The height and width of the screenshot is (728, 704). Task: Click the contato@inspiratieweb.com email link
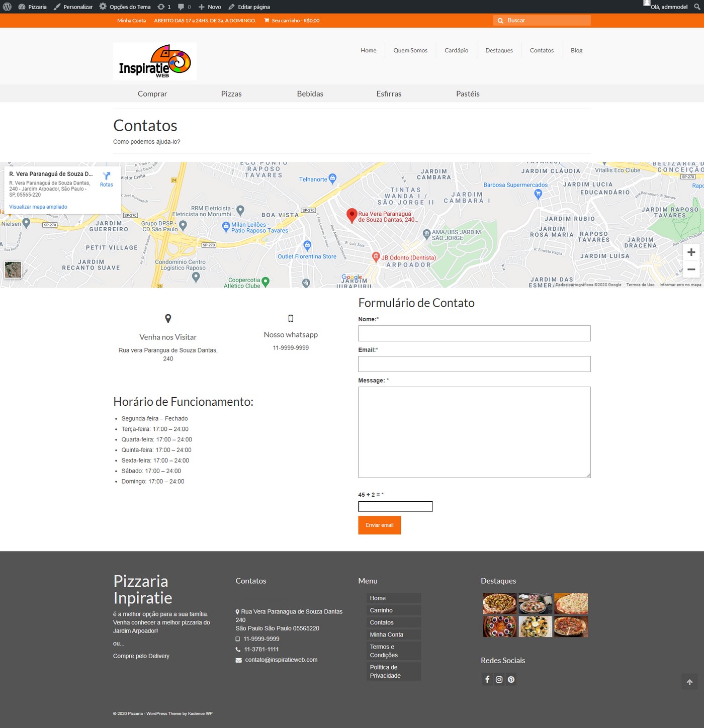coord(281,660)
